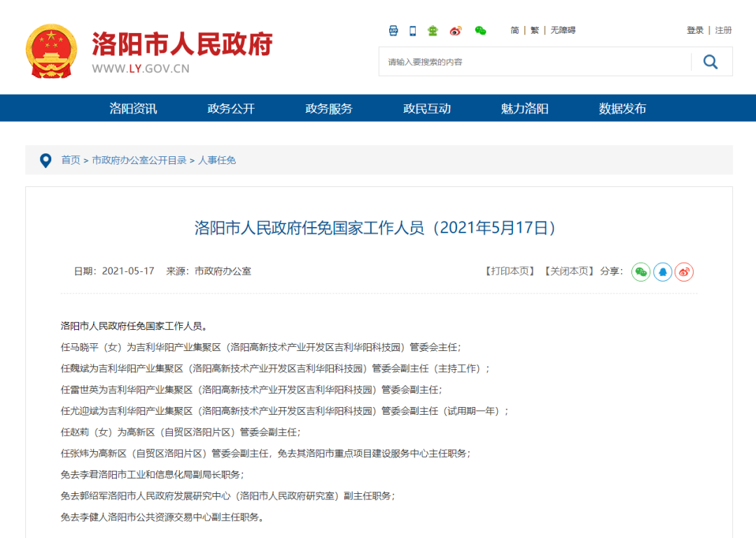The image size is (756, 538).
Task: Open 市政府办公室公开目录 breadcrumb link
Action: tap(139, 160)
